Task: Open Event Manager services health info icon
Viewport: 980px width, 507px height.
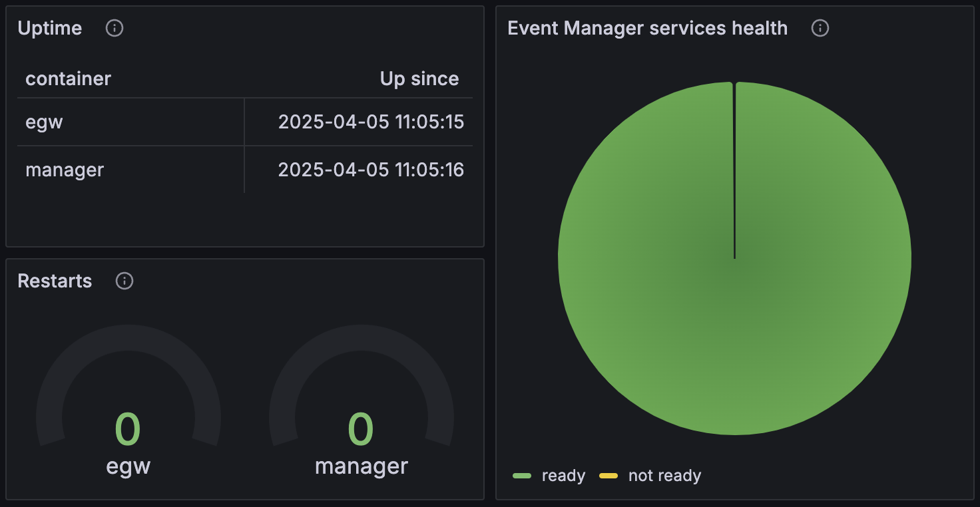Action: click(x=820, y=28)
